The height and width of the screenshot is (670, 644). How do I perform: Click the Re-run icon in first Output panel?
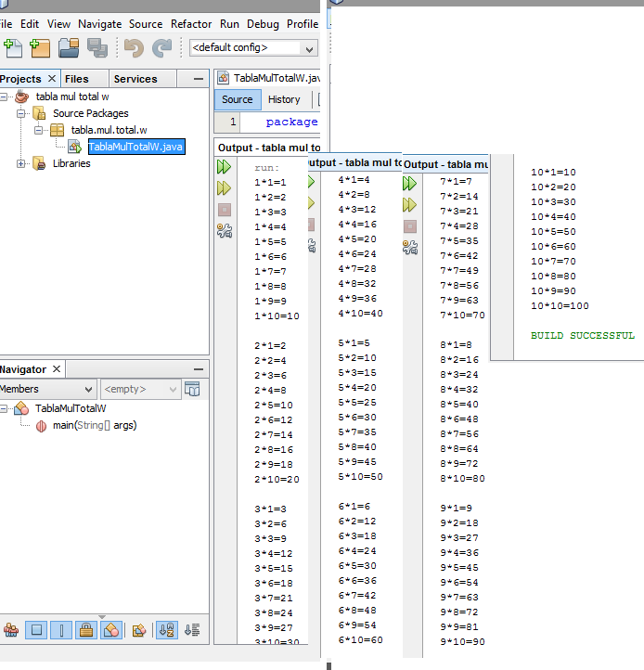click(224, 167)
